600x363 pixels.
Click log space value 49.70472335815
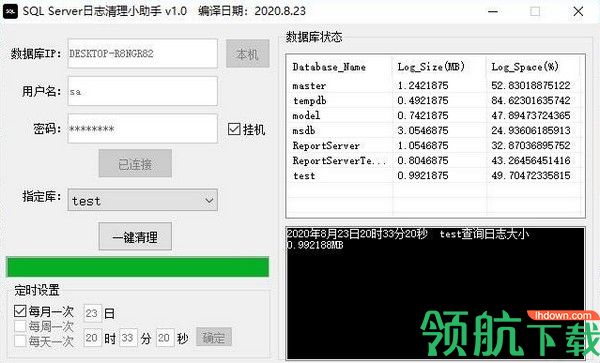point(531,176)
